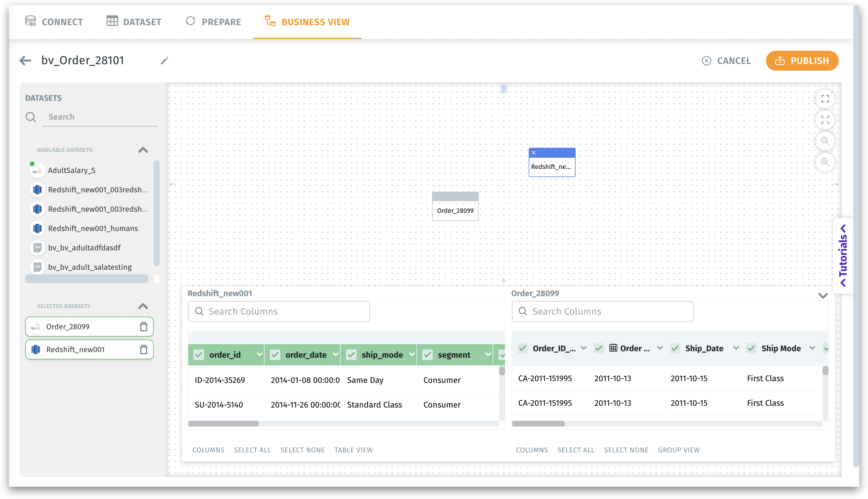Delete Order_28099 from selected datasets
Viewport: 868px width, 499px height.
(144, 327)
